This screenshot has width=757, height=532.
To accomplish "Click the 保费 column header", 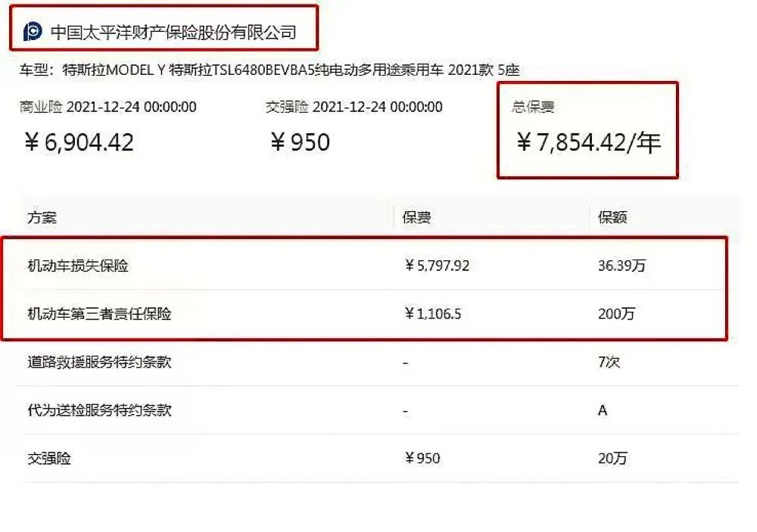I will coord(416,217).
